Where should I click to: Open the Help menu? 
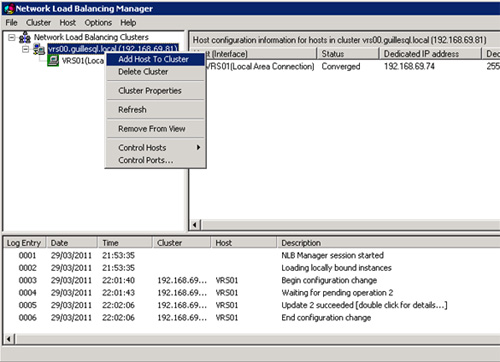(x=128, y=23)
